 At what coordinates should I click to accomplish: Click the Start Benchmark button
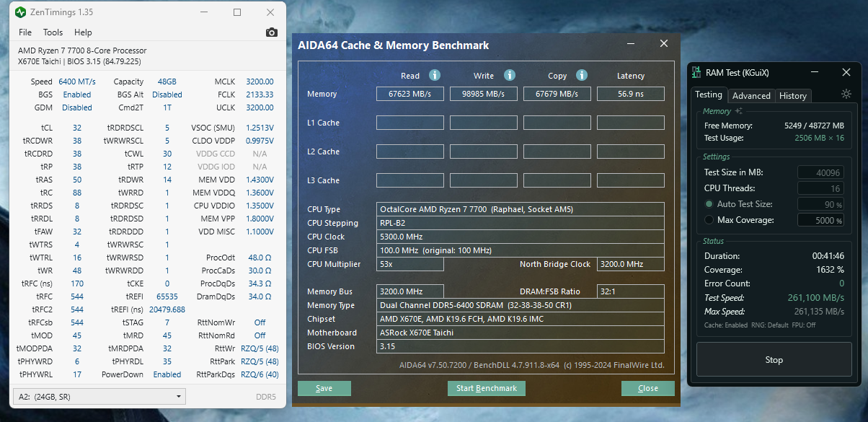tap(487, 388)
